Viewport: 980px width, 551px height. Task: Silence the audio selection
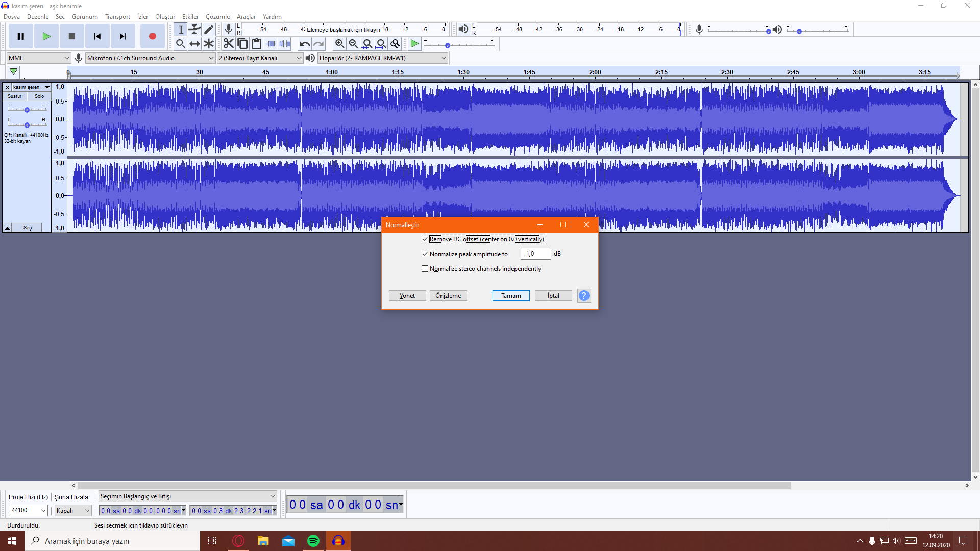tap(285, 44)
